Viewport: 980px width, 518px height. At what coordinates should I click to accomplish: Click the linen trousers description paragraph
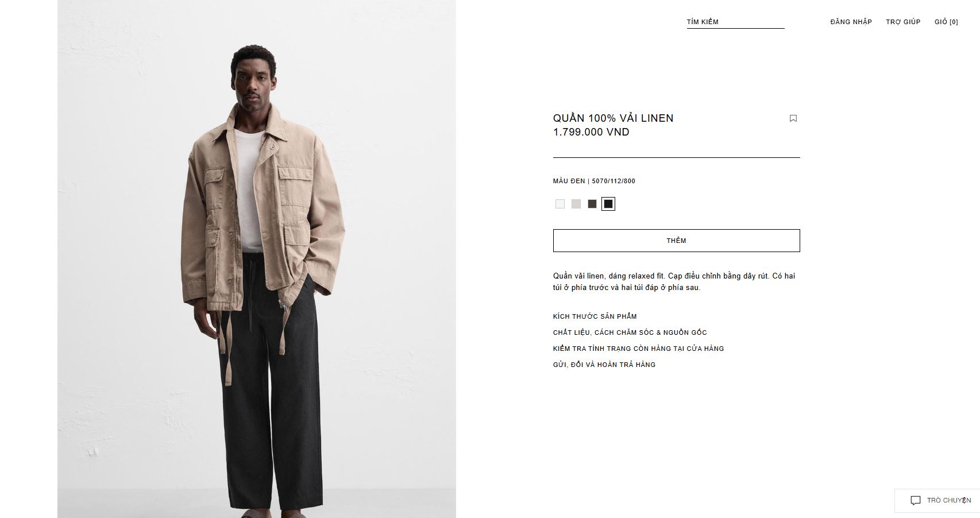pos(674,281)
